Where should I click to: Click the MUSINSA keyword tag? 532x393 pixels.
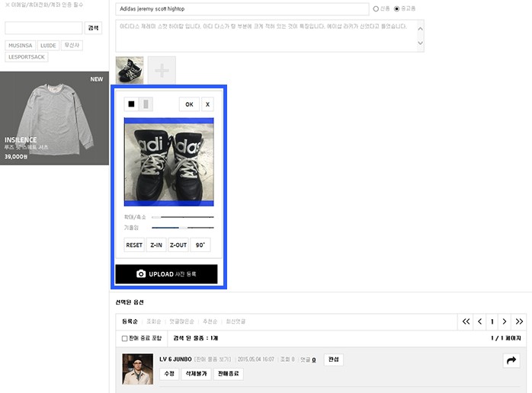click(x=20, y=46)
